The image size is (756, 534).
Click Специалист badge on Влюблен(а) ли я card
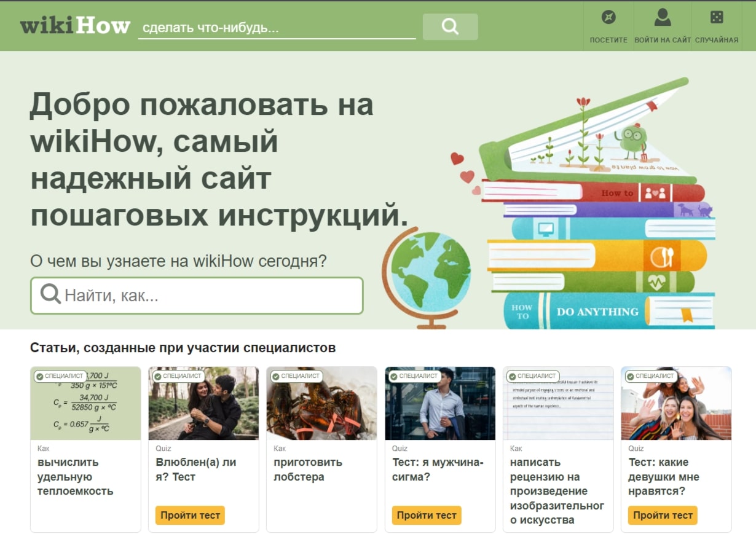tap(178, 376)
